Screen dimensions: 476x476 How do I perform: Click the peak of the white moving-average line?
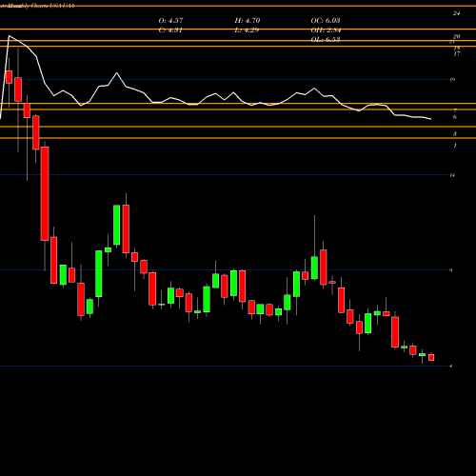point(9,36)
